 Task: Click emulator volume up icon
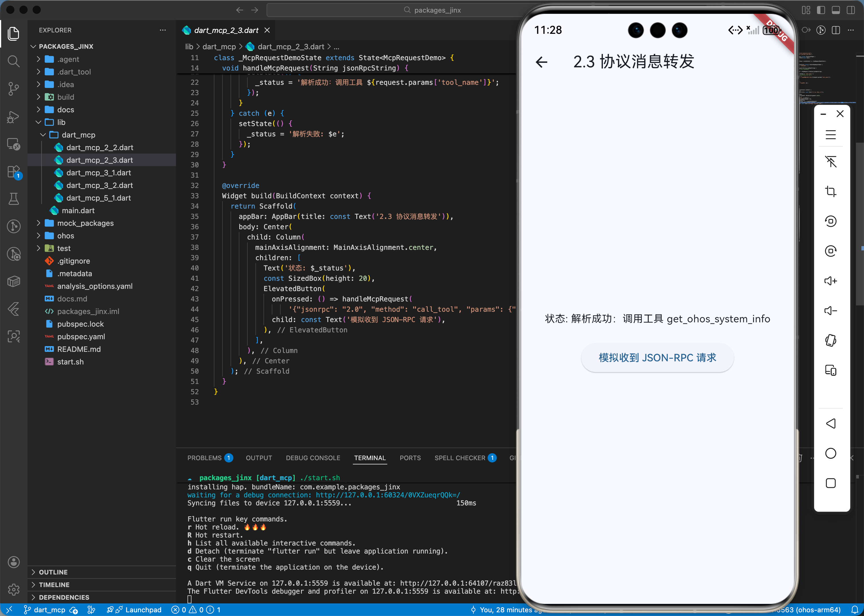click(830, 281)
